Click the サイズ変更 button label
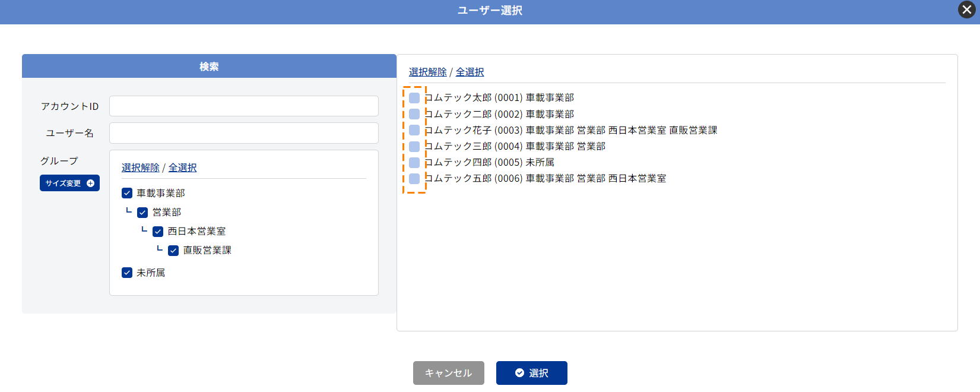 pos(64,184)
